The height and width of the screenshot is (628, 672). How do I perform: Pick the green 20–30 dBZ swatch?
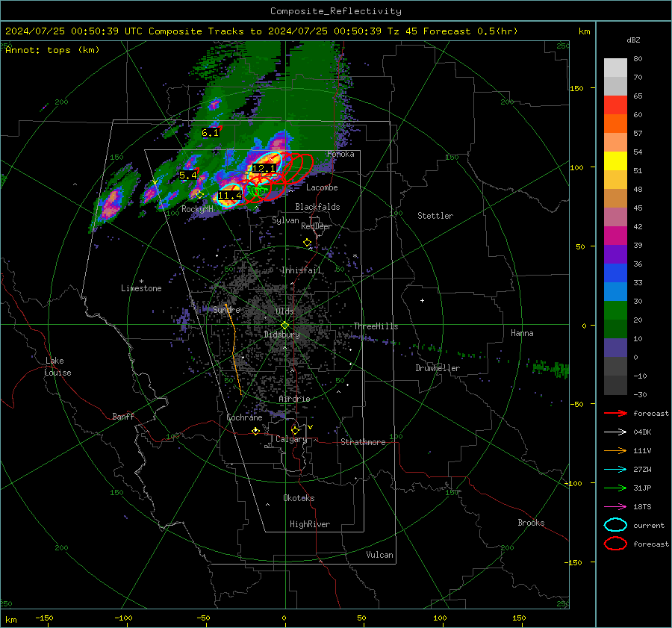615,311
